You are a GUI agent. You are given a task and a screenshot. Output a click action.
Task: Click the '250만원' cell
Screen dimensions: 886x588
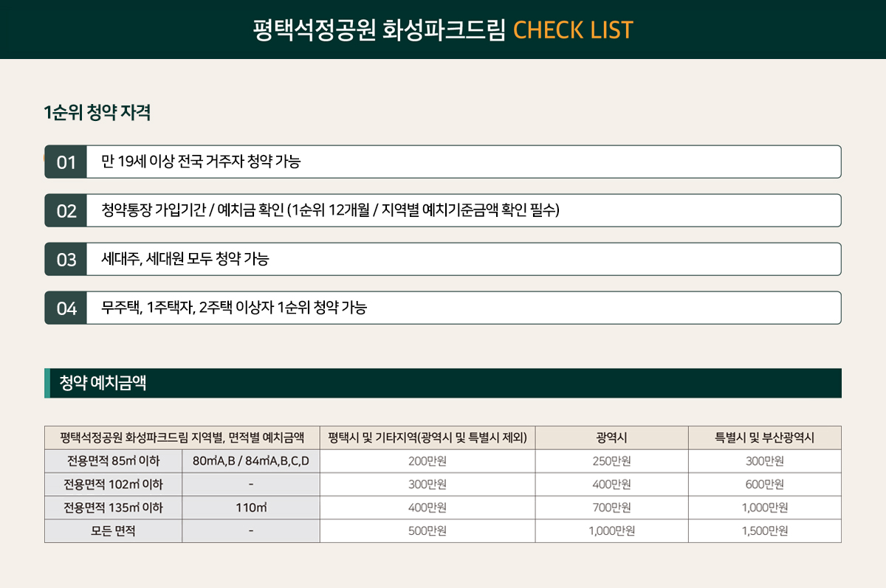[612, 461]
